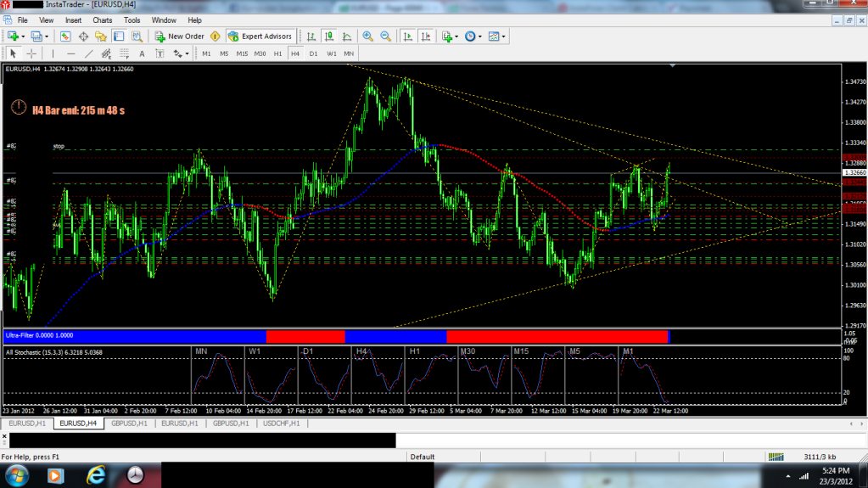Expand the Arrows tool dropdown arrow

click(188, 53)
